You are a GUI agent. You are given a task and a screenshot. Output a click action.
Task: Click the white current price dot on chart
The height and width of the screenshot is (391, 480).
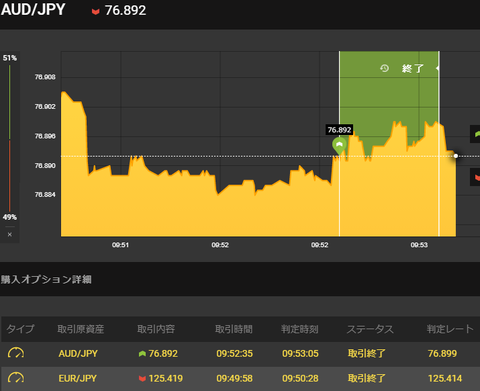pyautogui.click(x=456, y=156)
